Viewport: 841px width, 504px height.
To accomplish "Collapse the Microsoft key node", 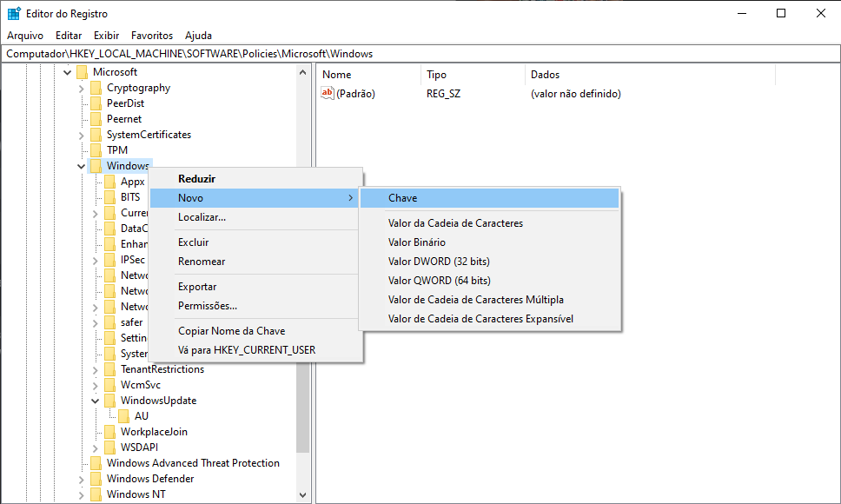I will click(x=68, y=72).
